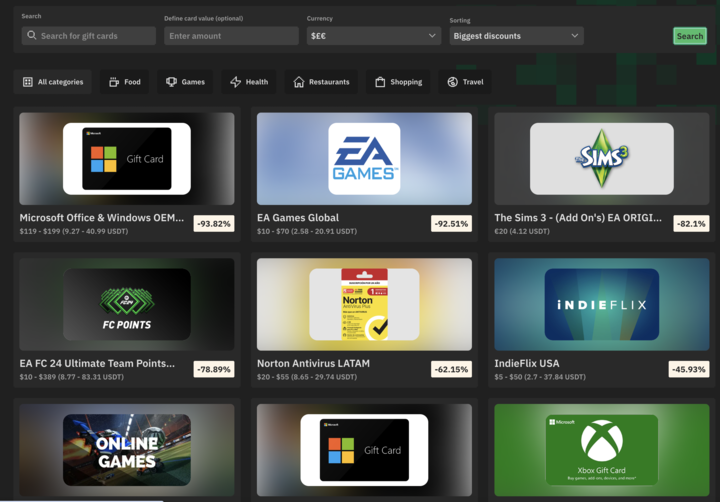720x502 pixels.
Task: Open the Norton Antivirus box thumbnail
Action: [x=364, y=304]
